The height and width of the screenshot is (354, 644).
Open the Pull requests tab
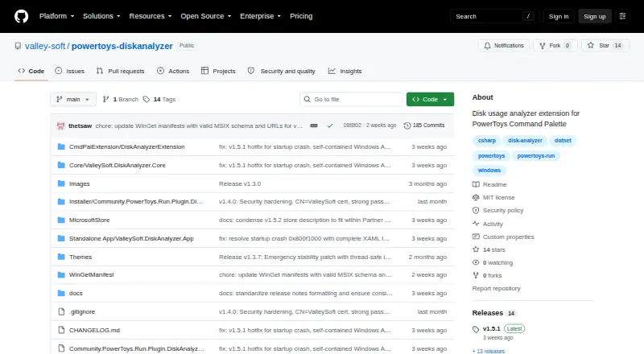[x=120, y=71]
